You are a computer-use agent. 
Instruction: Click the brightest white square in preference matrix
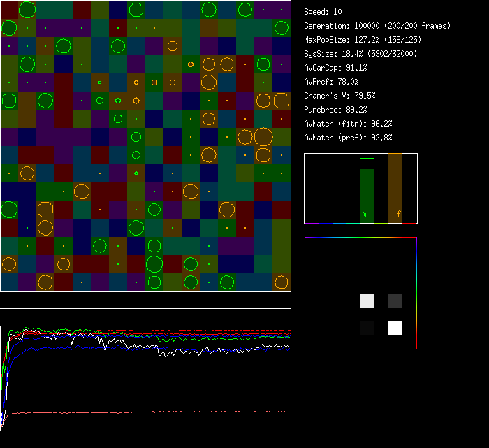tap(395, 328)
